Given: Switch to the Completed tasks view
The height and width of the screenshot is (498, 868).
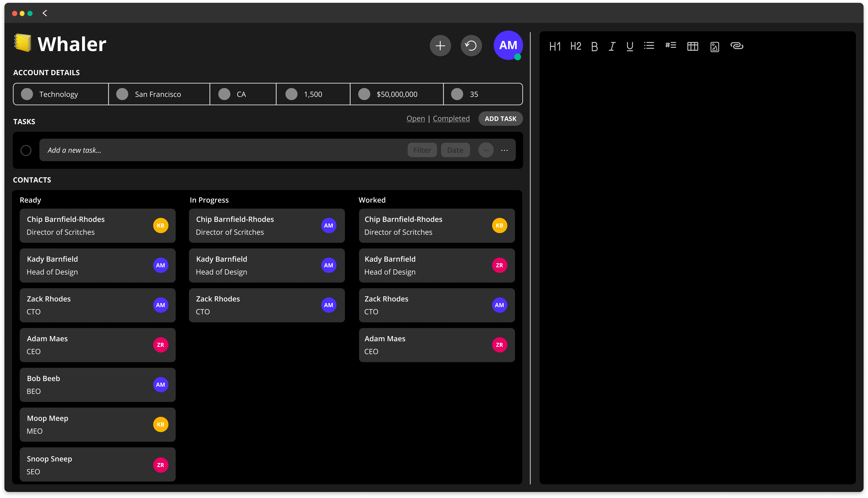Looking at the screenshot, I should coord(451,118).
